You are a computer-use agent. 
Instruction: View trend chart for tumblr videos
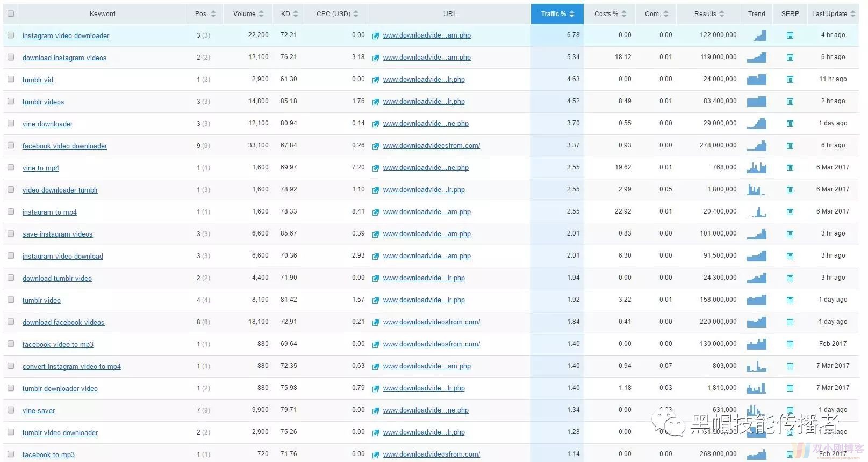click(757, 102)
